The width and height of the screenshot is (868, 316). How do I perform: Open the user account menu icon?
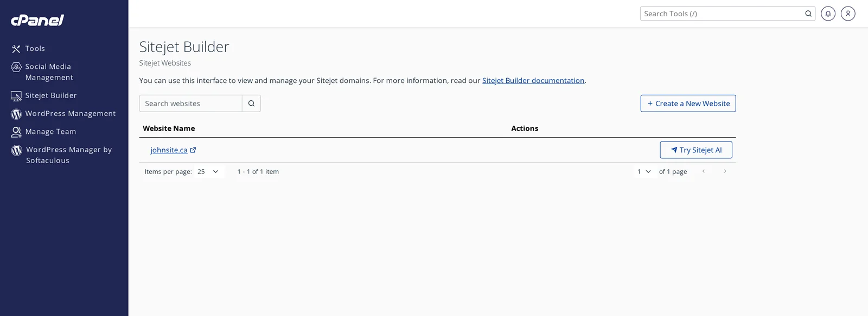click(848, 14)
